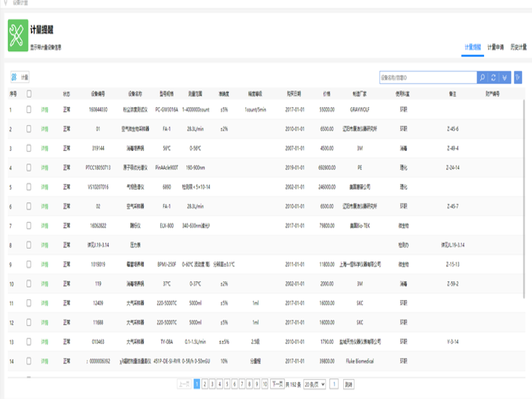Viewport: 532px width, 399px height.
Task: Open 详情 link for row 3
Action: pyautogui.click(x=45, y=148)
